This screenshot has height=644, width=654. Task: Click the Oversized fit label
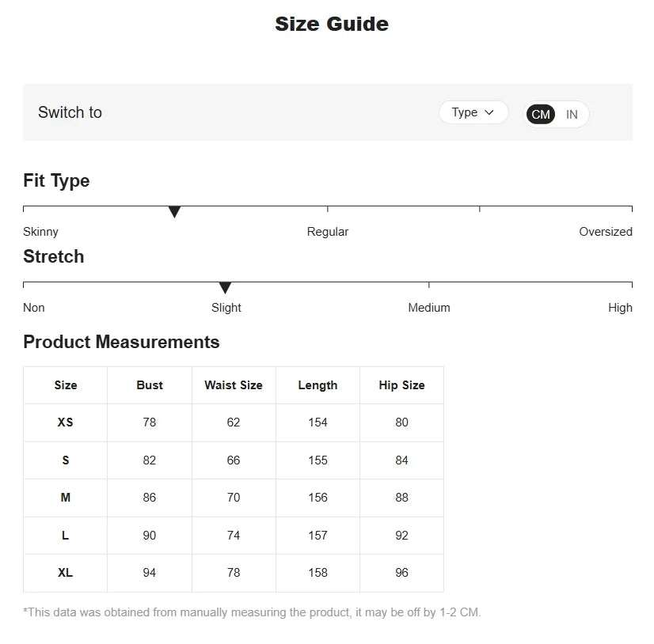point(606,232)
